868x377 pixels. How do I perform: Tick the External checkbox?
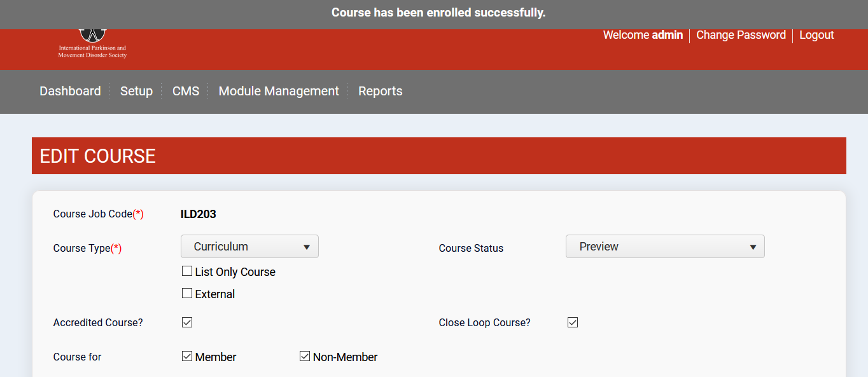pyautogui.click(x=187, y=294)
